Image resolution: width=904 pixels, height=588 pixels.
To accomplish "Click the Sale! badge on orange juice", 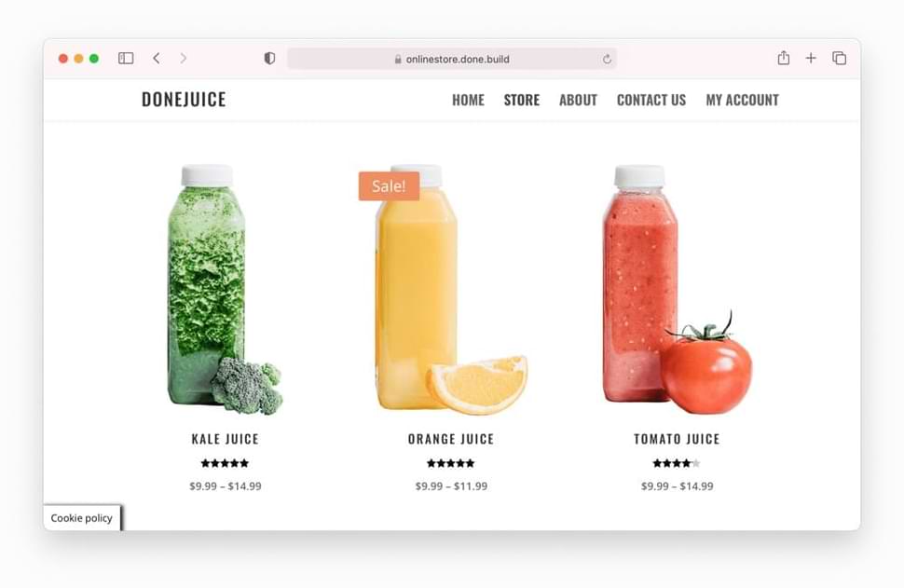I will (390, 186).
